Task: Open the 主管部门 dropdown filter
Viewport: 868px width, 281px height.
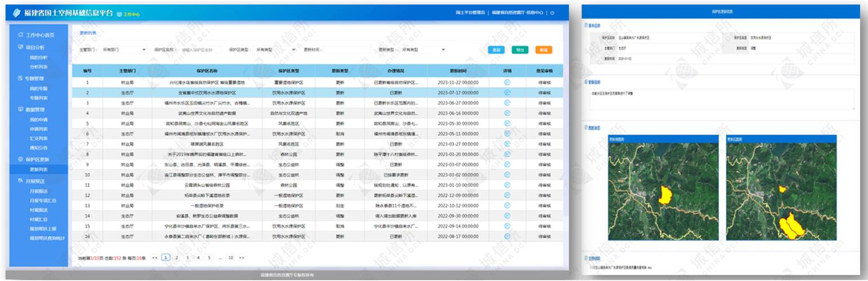Action: pyautogui.click(x=123, y=49)
